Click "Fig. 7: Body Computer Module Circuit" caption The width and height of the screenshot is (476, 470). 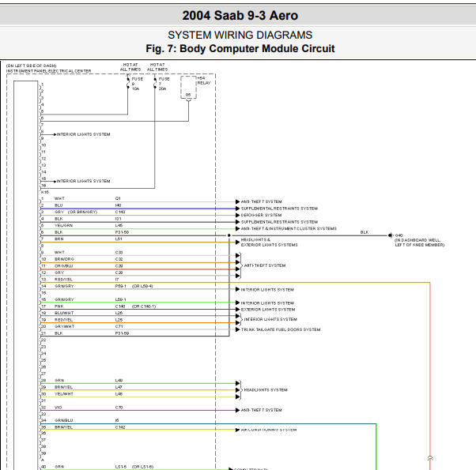pyautogui.click(x=240, y=48)
